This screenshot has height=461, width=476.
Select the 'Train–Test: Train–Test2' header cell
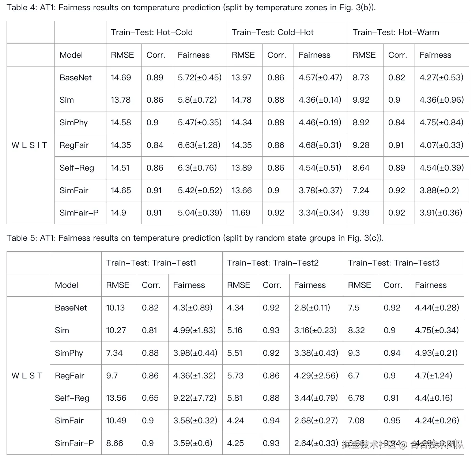273,263
